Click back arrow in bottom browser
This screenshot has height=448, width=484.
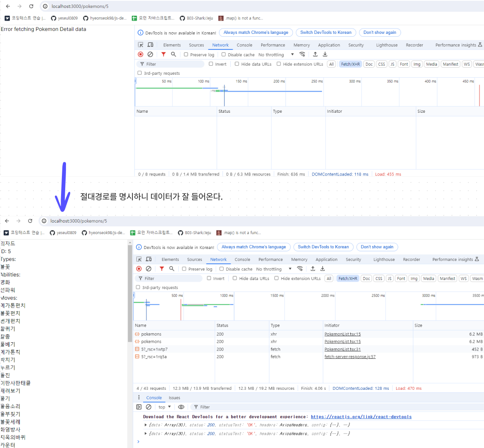[7, 221]
